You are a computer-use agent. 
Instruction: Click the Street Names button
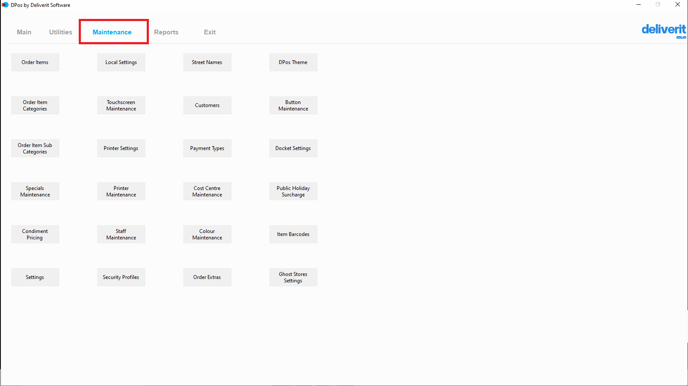(x=207, y=62)
